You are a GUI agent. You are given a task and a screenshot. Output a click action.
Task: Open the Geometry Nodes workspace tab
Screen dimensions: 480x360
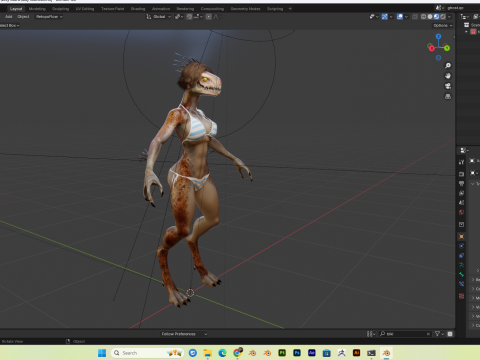tap(245, 9)
